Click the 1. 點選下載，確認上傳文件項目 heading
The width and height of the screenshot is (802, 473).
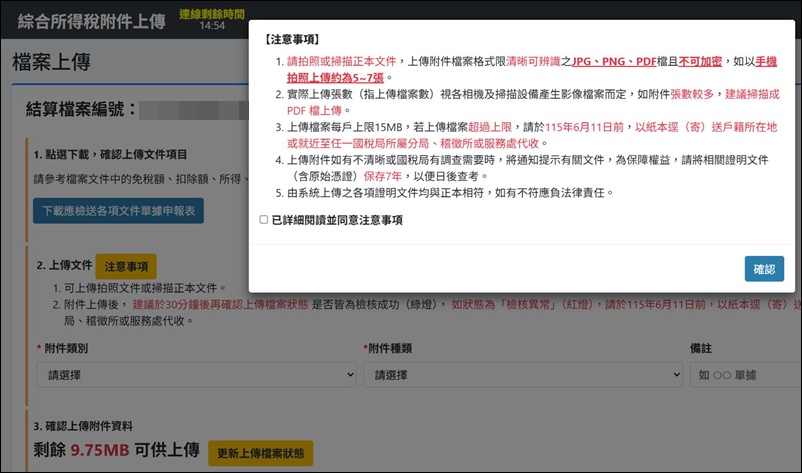coord(110,154)
